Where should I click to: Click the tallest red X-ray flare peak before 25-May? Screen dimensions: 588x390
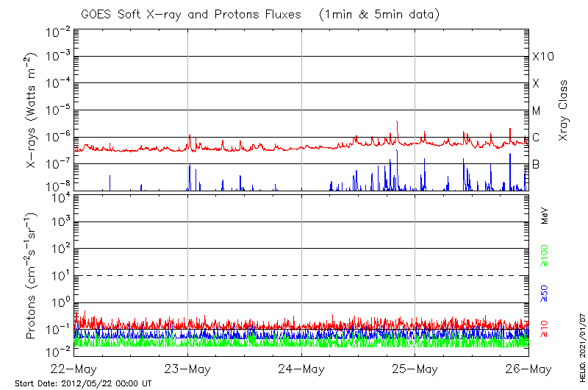pos(397,122)
